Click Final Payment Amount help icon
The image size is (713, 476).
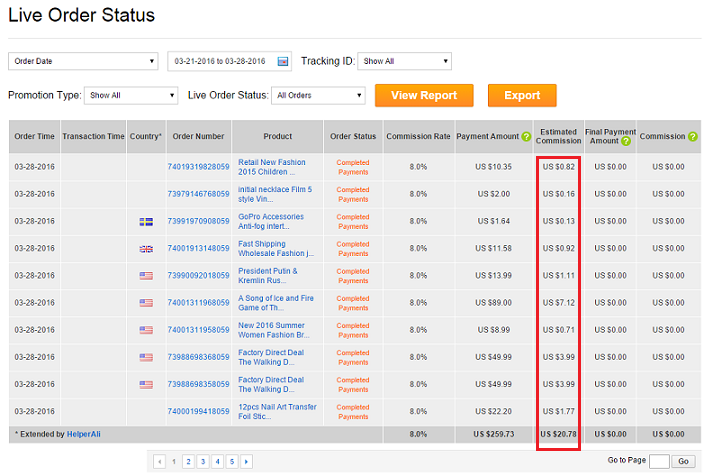point(626,141)
